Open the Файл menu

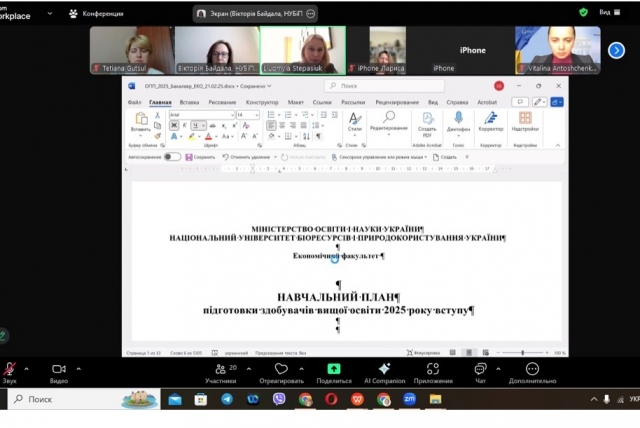(x=134, y=102)
